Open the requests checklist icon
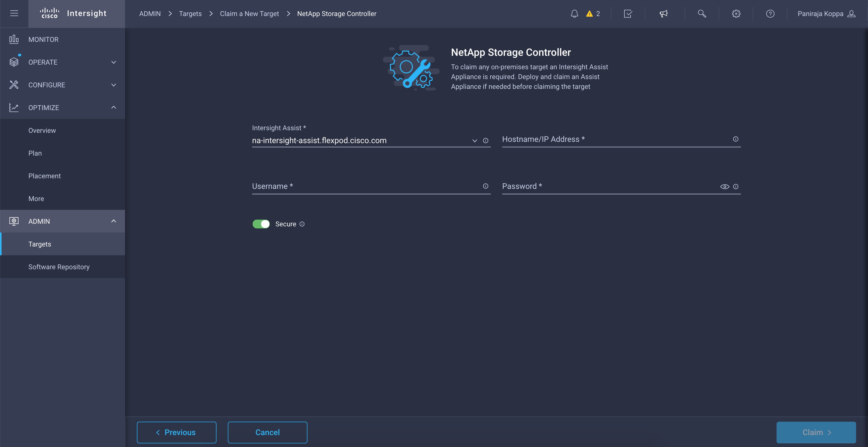This screenshot has width=868, height=447. click(x=628, y=14)
